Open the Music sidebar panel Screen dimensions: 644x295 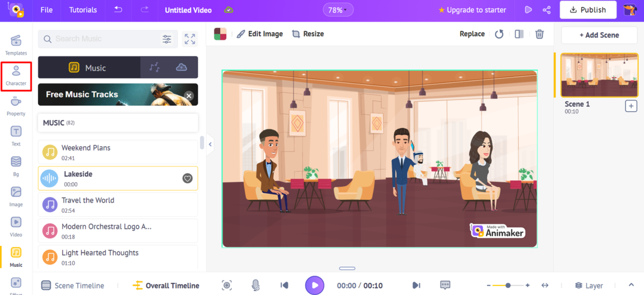point(16,257)
